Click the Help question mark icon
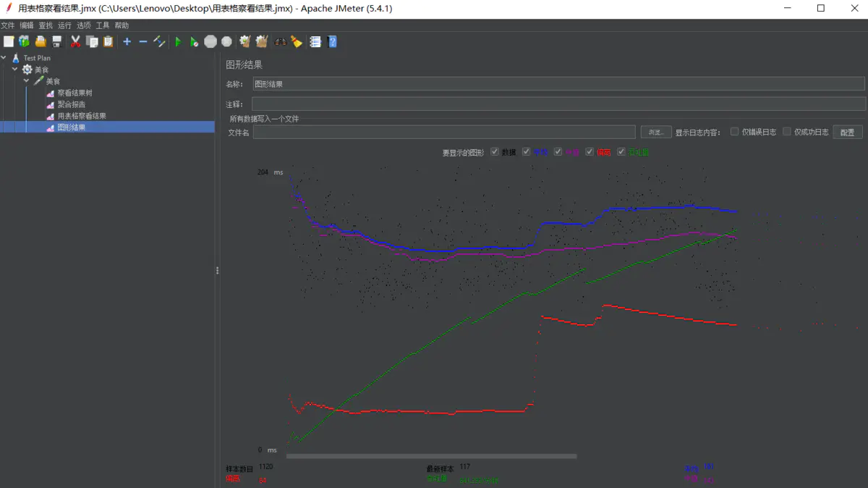The image size is (868, 488). 332,42
